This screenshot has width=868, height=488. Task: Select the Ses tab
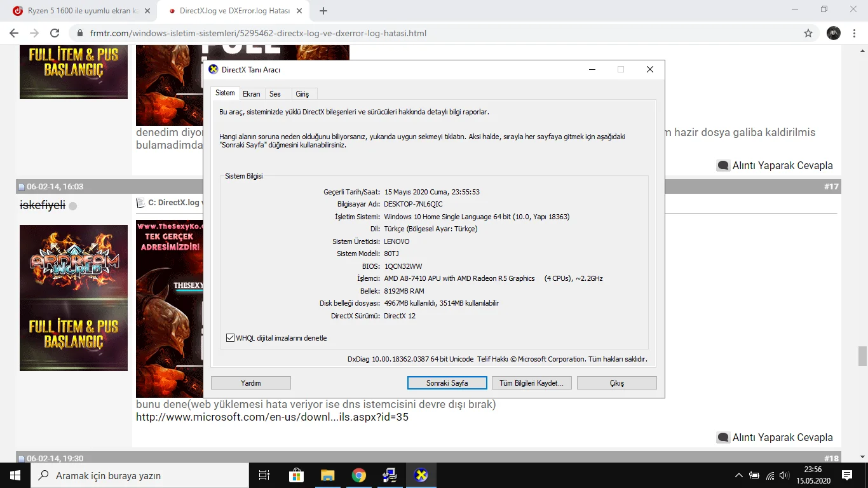click(x=275, y=94)
